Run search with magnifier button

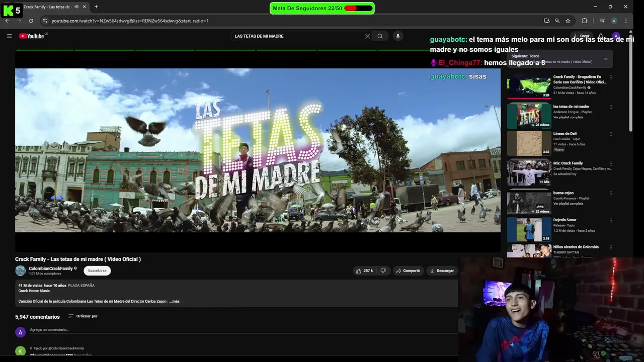click(x=380, y=36)
